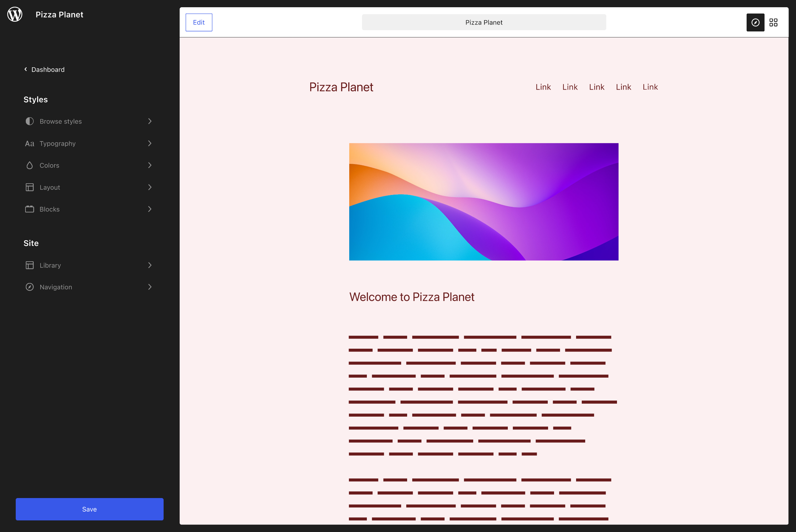The width and height of the screenshot is (796, 532).
Task: Toggle the zoom-out preview mode
Action: (755, 22)
